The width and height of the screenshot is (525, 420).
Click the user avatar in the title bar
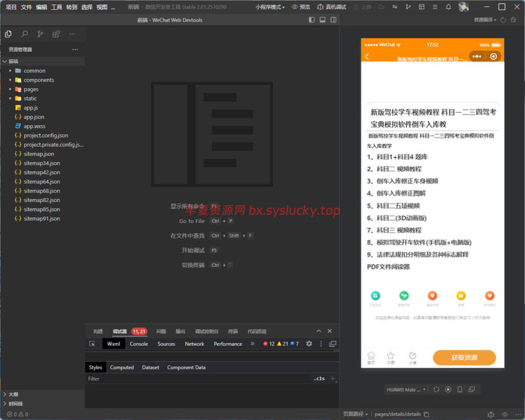pyautogui.click(x=463, y=7)
